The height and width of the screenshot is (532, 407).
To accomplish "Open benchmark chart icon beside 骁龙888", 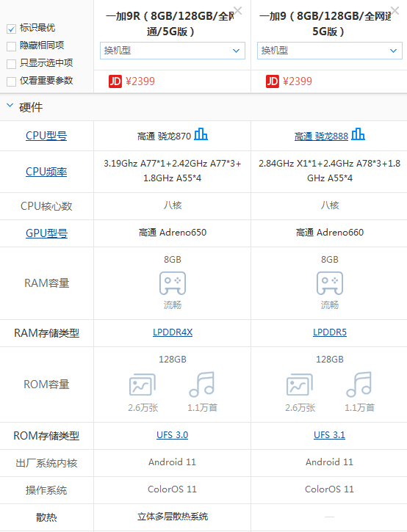I will pos(358,134).
